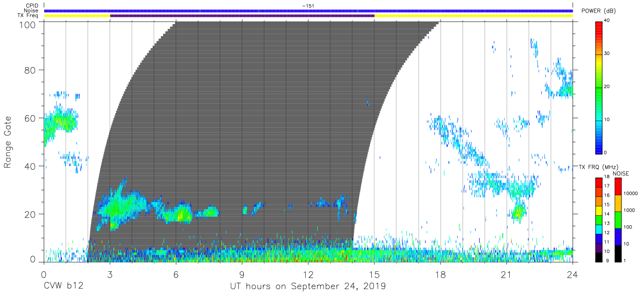644x297 pixels.
Task: Pick the yellow swatch in the TX FRQ legend
Action: coord(599,211)
